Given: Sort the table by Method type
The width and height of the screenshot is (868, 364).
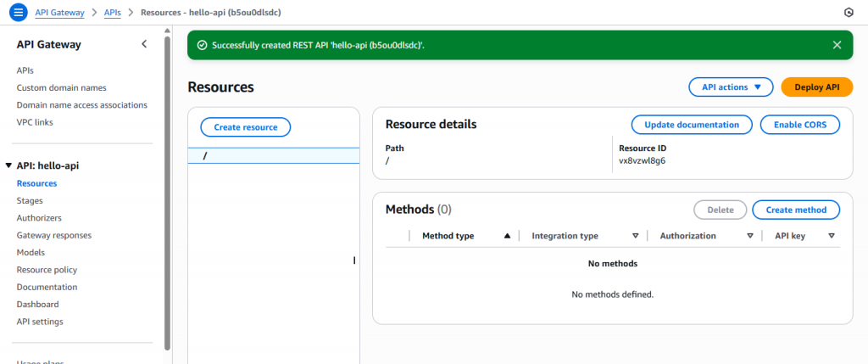Looking at the screenshot, I should 507,236.
